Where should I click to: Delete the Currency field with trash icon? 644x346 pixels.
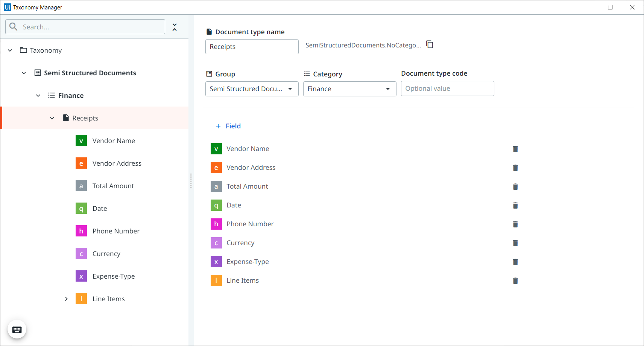coord(515,243)
